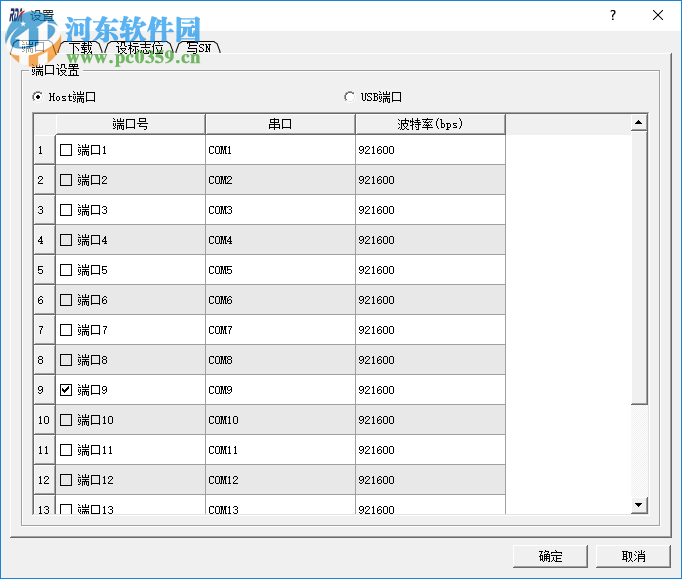This screenshot has height=579, width=682.
Task: Click row header number 11
Action: pos(44,450)
